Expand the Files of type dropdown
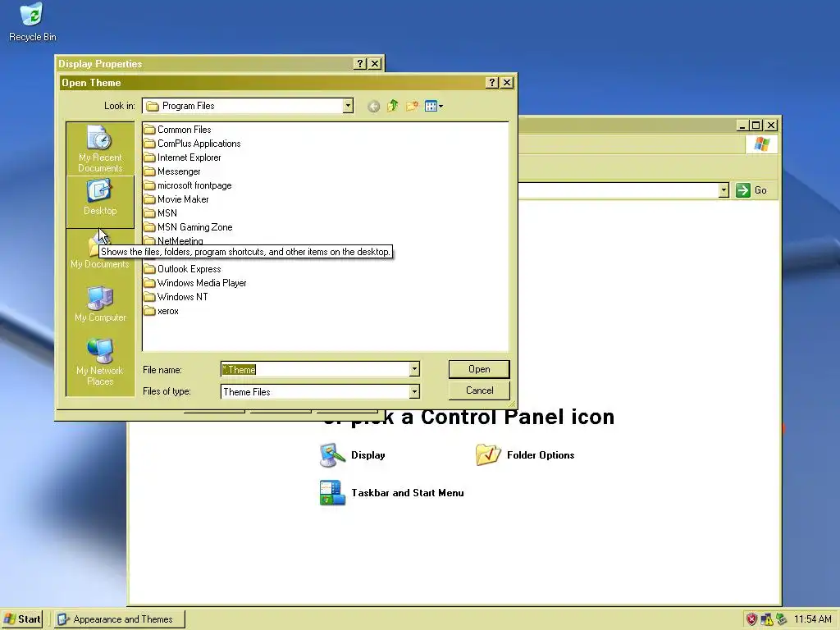840x630 pixels. pos(414,391)
